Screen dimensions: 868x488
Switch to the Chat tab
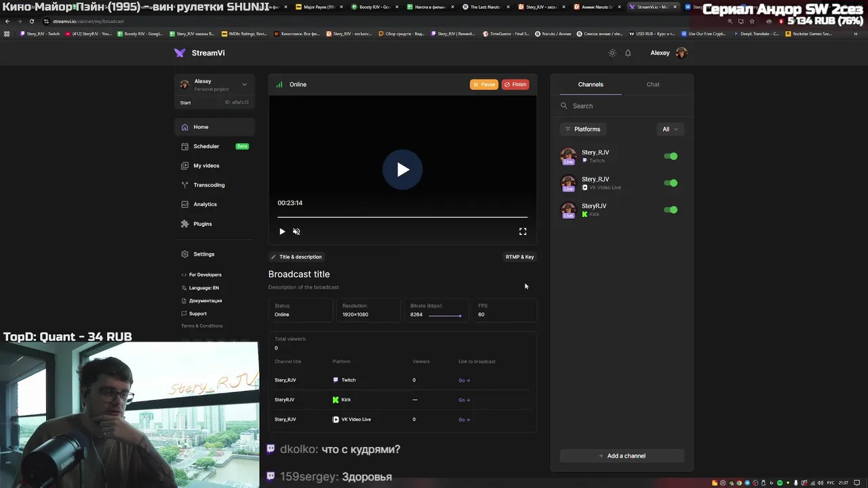[x=653, y=85]
